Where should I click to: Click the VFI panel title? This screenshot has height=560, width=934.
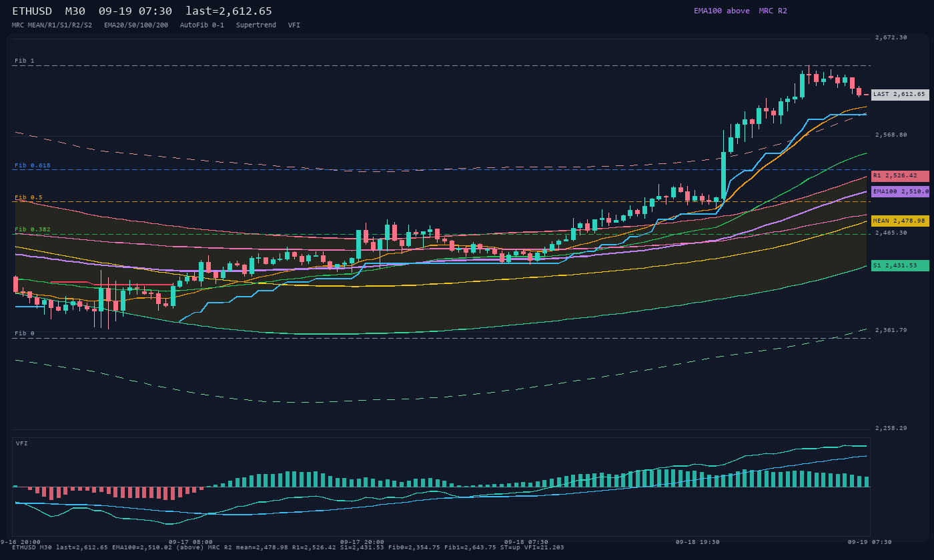[x=22, y=443]
